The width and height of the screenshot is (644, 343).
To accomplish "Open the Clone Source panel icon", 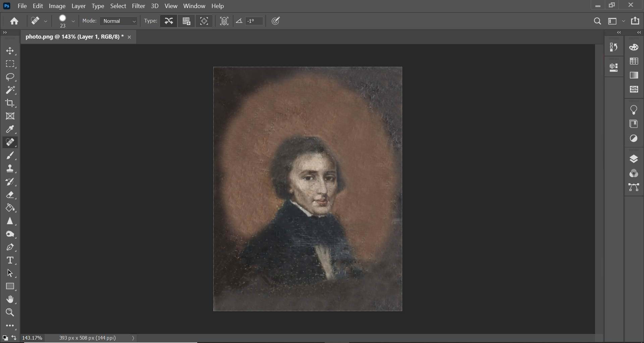I will 614,68.
